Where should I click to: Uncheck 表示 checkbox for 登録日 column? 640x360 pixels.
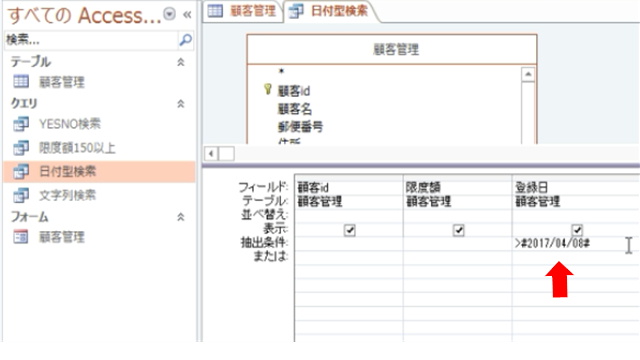pyautogui.click(x=577, y=230)
